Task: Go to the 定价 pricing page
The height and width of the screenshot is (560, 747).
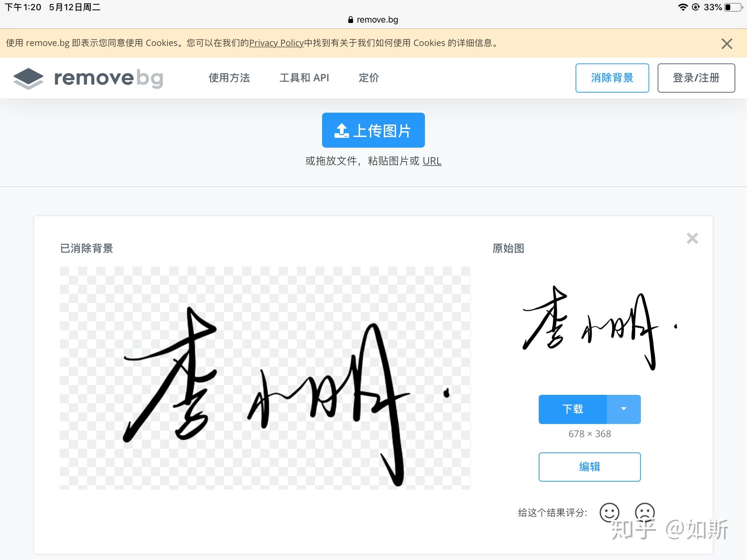Action: (x=369, y=78)
